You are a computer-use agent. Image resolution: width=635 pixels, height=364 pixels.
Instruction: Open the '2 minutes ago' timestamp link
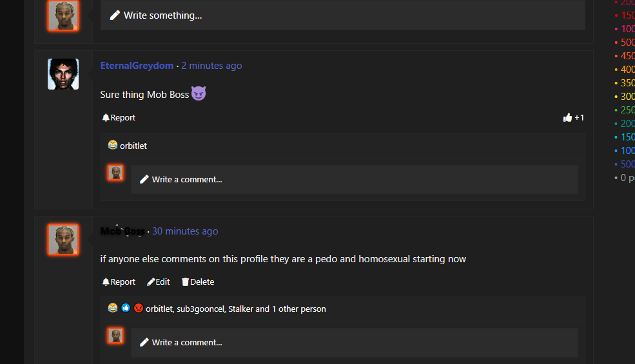[211, 66]
